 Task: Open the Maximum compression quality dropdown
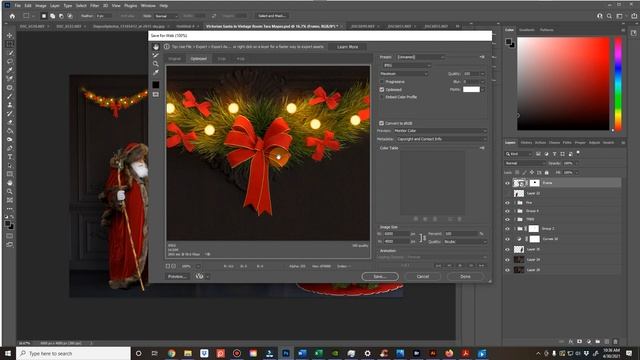pos(404,74)
